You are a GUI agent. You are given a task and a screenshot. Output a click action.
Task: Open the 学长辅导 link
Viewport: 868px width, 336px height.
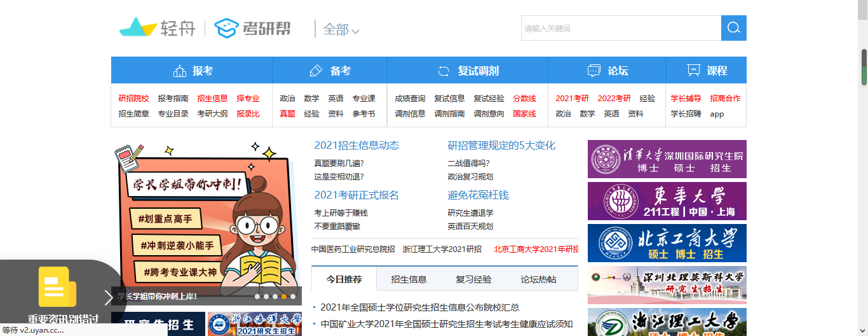(686, 99)
